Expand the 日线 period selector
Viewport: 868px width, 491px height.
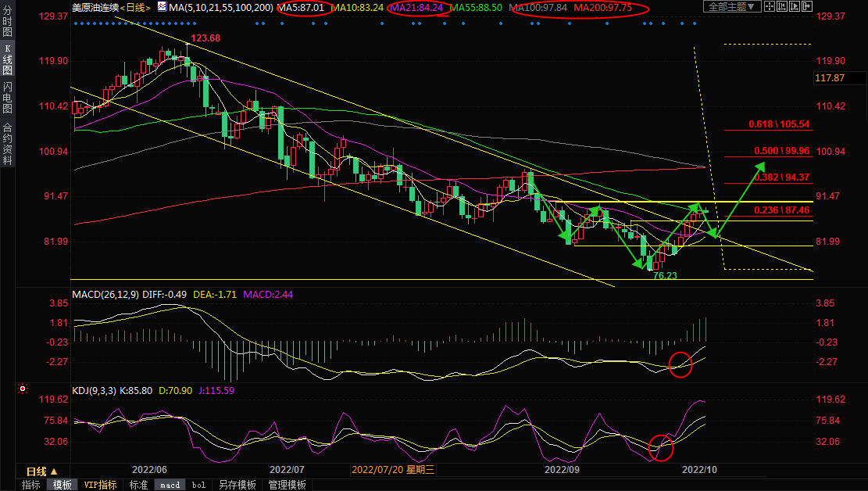pyautogui.click(x=41, y=471)
